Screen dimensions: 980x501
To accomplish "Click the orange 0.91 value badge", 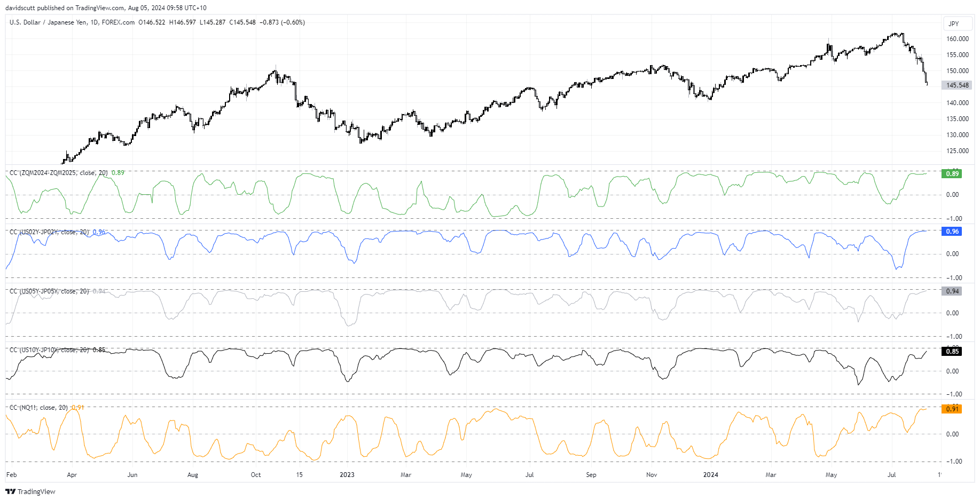I will 952,409.
